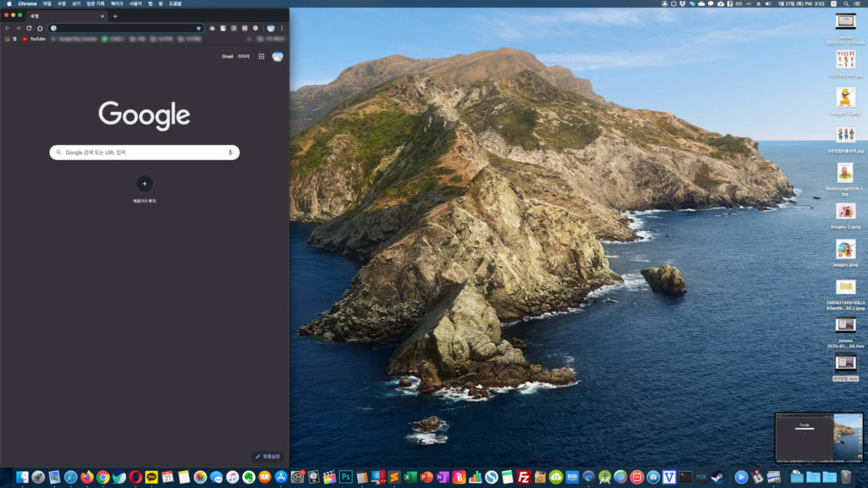Open Chrome profile avatar in toolbar
The height and width of the screenshot is (488, 868).
tap(270, 28)
